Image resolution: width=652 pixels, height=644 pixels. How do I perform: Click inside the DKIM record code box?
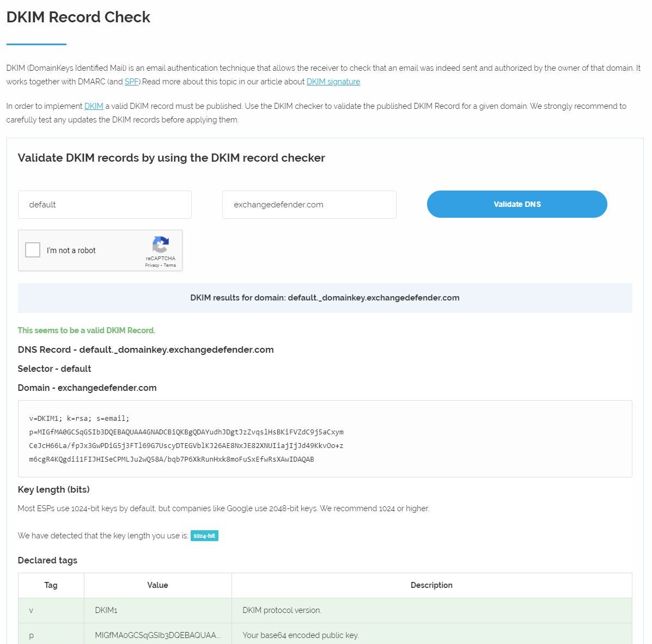point(325,439)
